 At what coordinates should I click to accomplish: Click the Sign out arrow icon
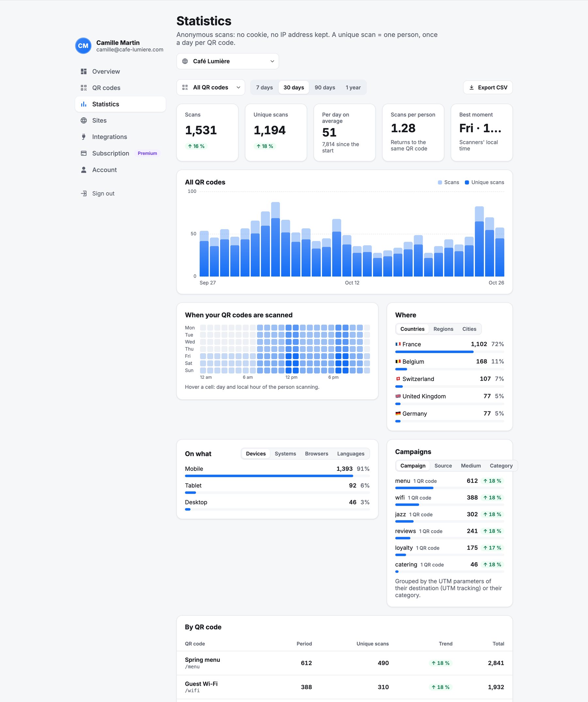(x=84, y=194)
